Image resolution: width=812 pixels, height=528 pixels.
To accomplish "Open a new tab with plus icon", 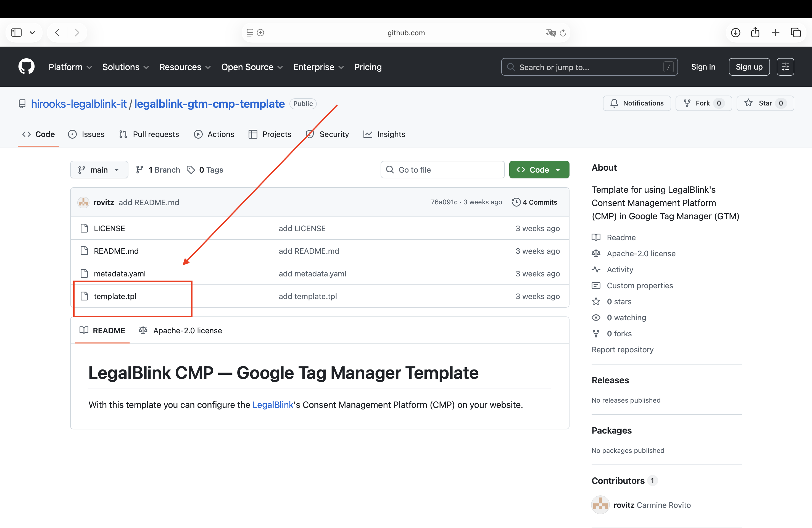I will click(775, 32).
